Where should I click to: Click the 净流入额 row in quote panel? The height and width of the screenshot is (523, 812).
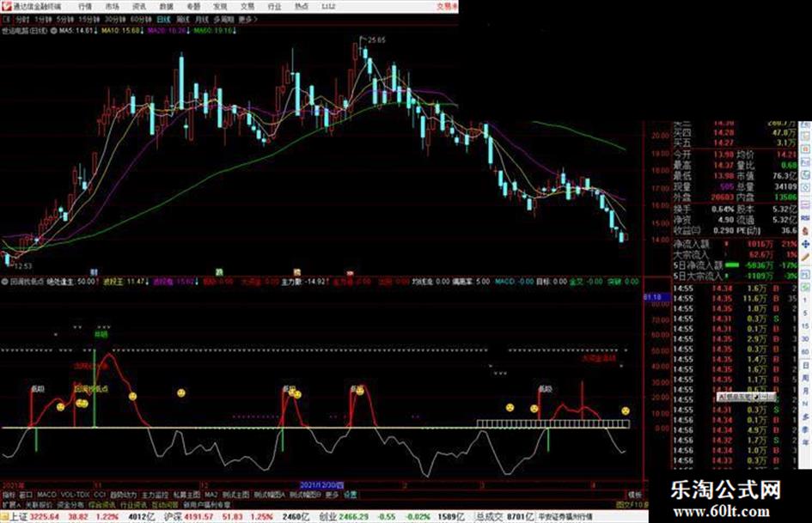pyautogui.click(x=735, y=244)
